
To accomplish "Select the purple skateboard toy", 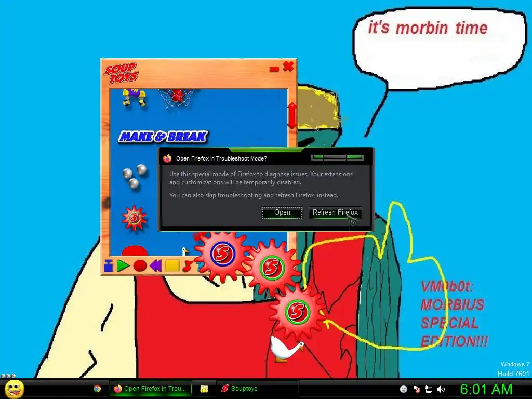I will click(135, 97).
